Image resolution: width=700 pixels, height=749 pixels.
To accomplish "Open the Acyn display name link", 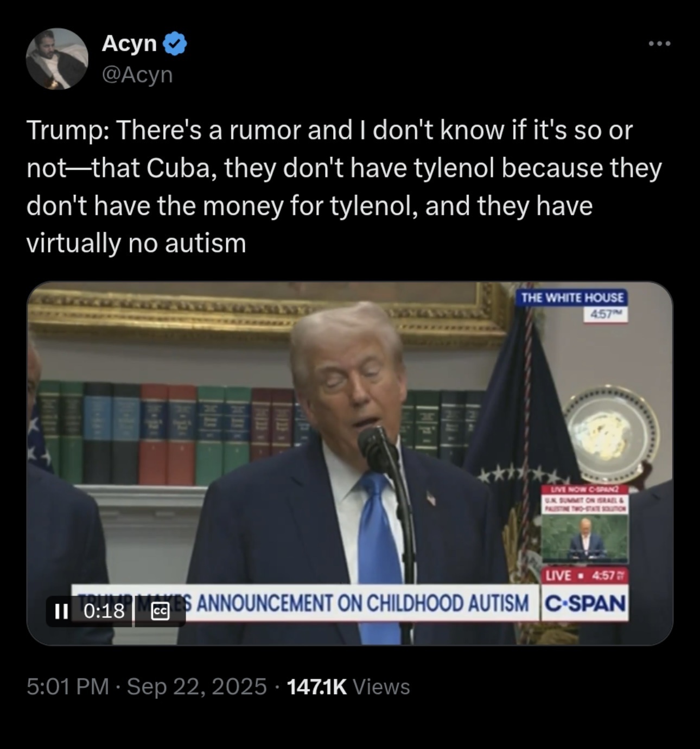I will point(129,43).
